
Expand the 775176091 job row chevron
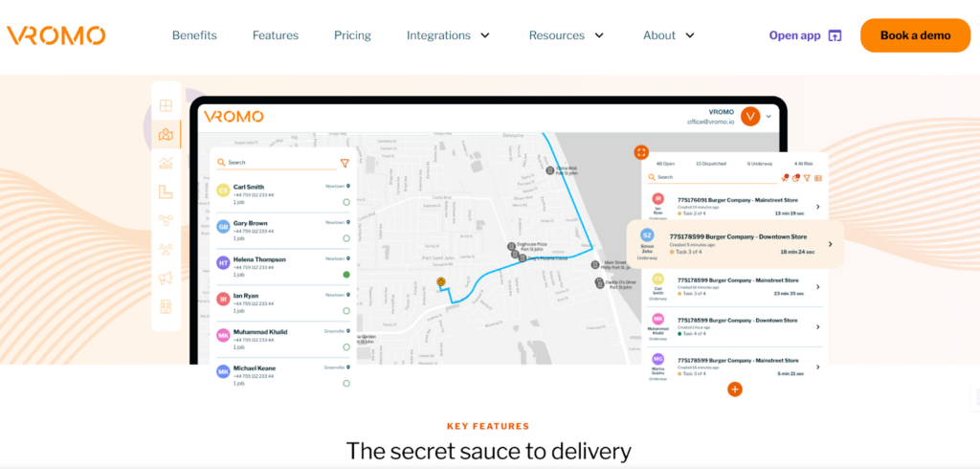[818, 207]
